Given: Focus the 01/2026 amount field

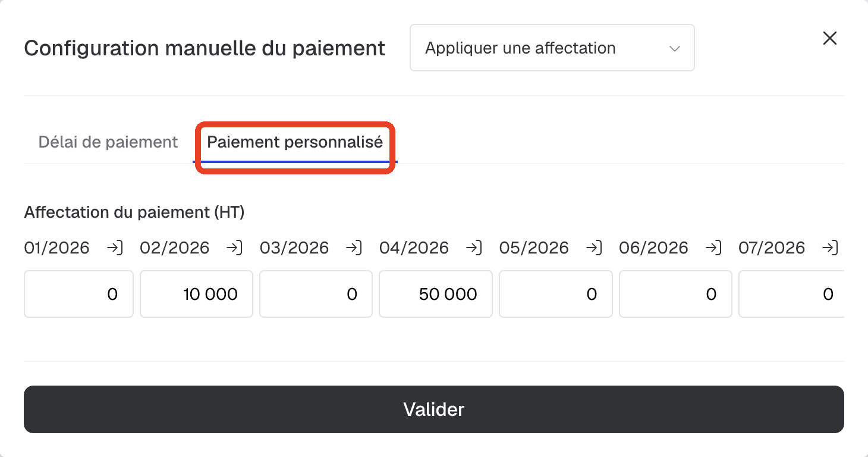Looking at the screenshot, I should (x=78, y=294).
